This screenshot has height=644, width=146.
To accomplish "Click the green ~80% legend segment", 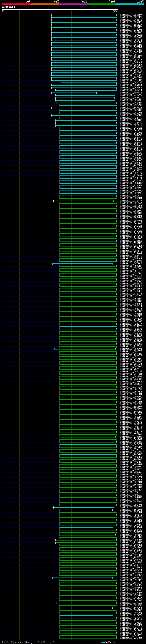I will tap(101, 4).
